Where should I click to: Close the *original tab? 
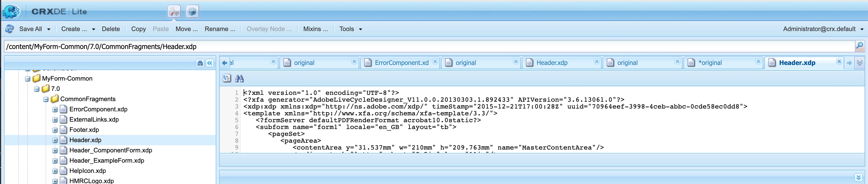[758, 61]
